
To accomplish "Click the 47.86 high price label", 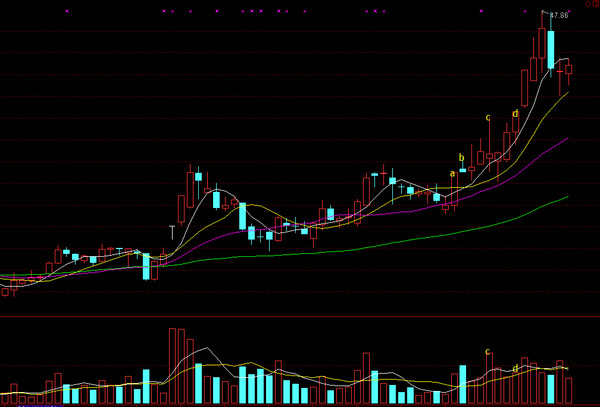I will (x=559, y=15).
